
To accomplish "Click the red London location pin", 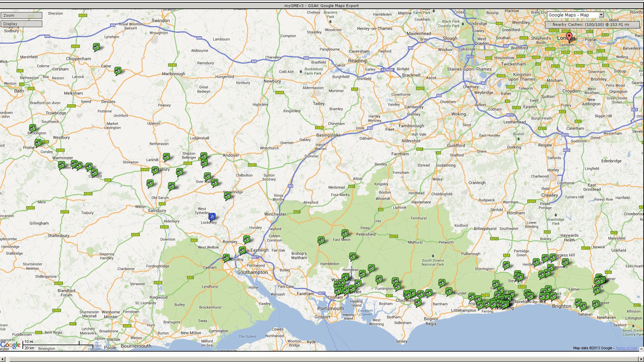I will point(569,37).
